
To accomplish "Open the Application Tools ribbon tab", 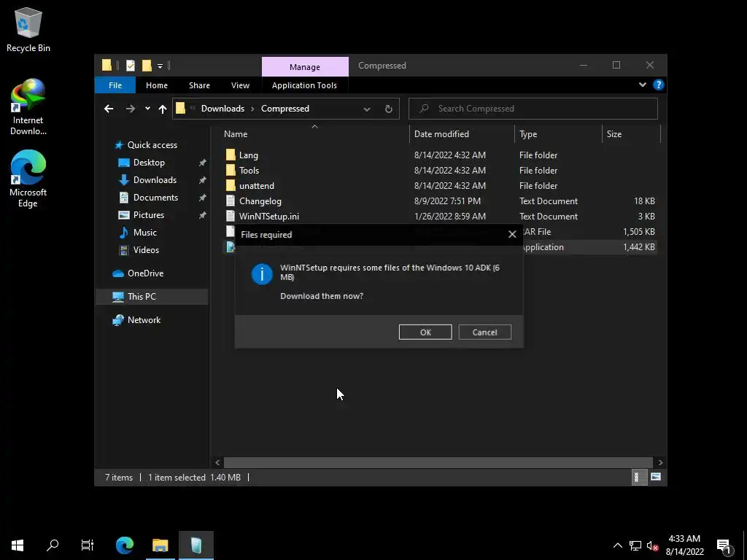I will click(x=304, y=85).
